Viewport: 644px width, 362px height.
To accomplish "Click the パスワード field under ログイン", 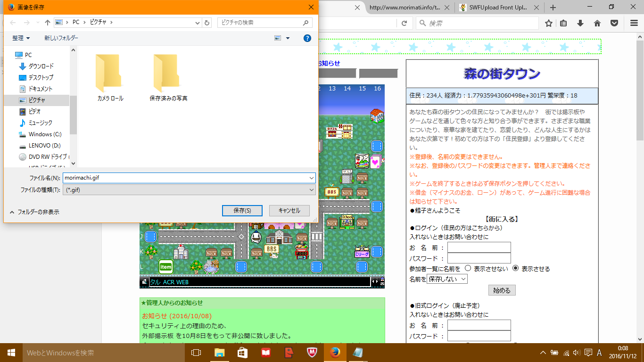I will (x=479, y=258).
